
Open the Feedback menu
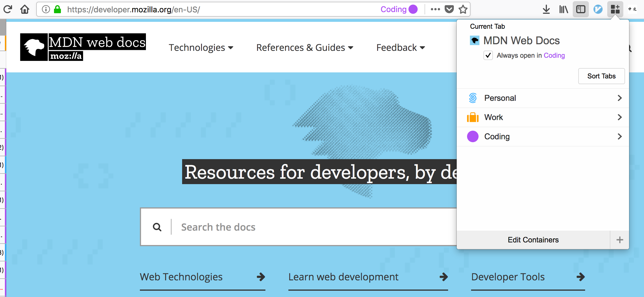[x=400, y=47]
